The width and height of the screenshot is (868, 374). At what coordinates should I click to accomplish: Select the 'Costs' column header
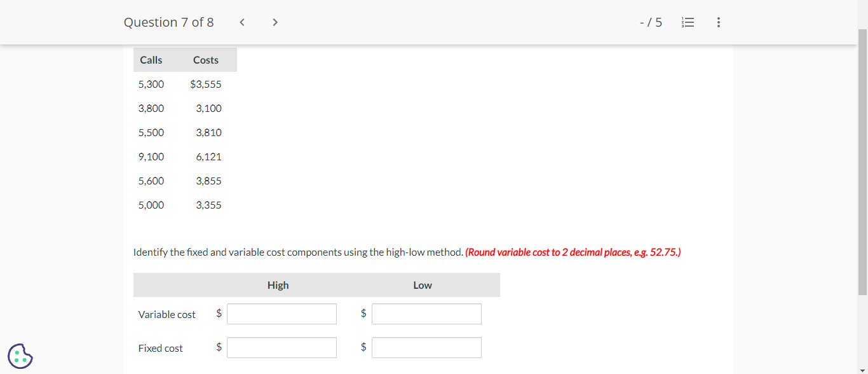coord(205,59)
